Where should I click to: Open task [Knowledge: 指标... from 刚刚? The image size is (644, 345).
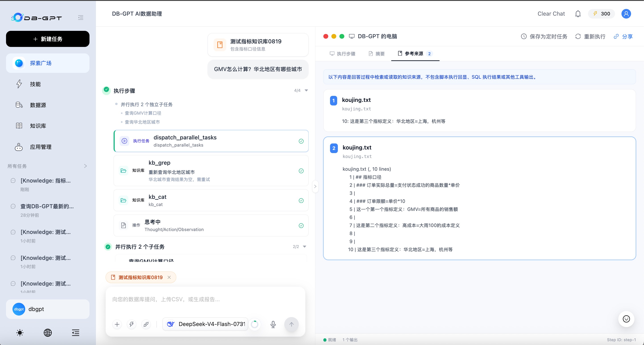coord(48,185)
